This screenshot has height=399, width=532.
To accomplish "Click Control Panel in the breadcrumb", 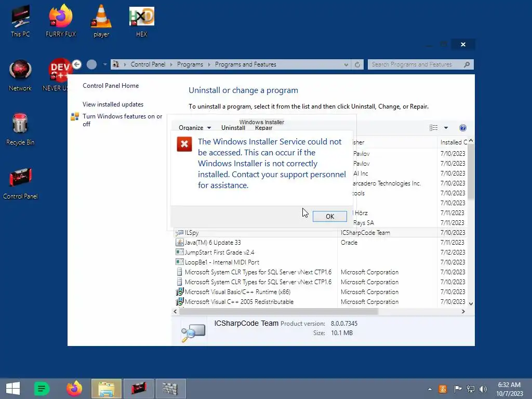I will (x=148, y=64).
